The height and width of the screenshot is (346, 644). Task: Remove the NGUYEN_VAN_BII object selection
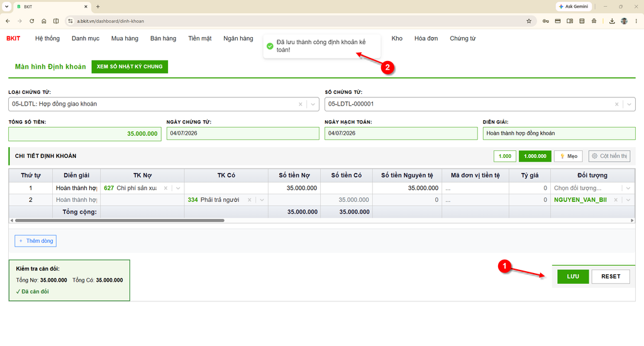pos(616,200)
